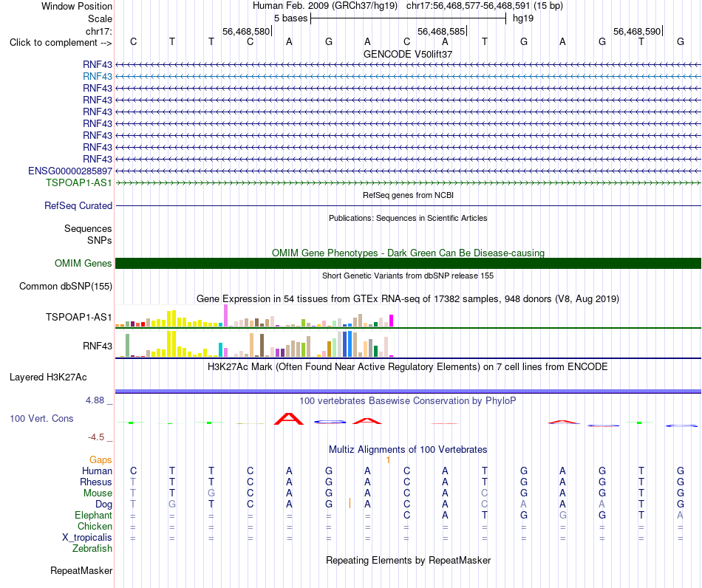
Task: Click the Common dbSNP(155) label
Action: (65, 287)
